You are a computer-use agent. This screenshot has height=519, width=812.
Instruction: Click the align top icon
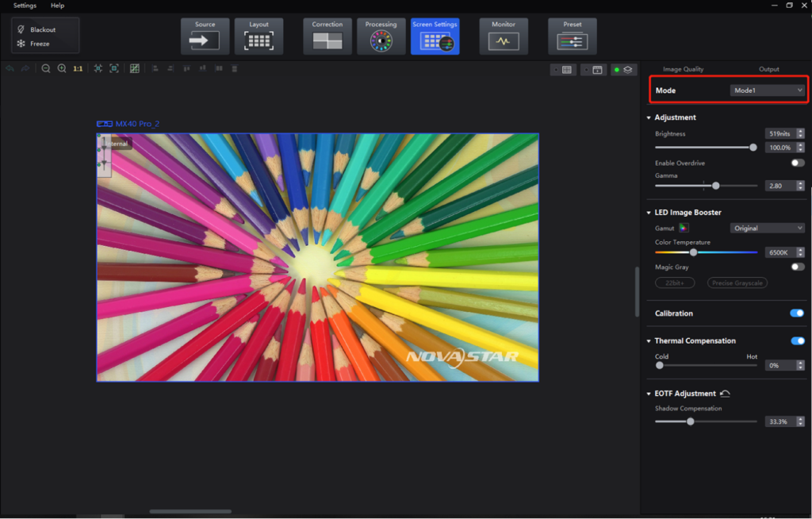186,68
